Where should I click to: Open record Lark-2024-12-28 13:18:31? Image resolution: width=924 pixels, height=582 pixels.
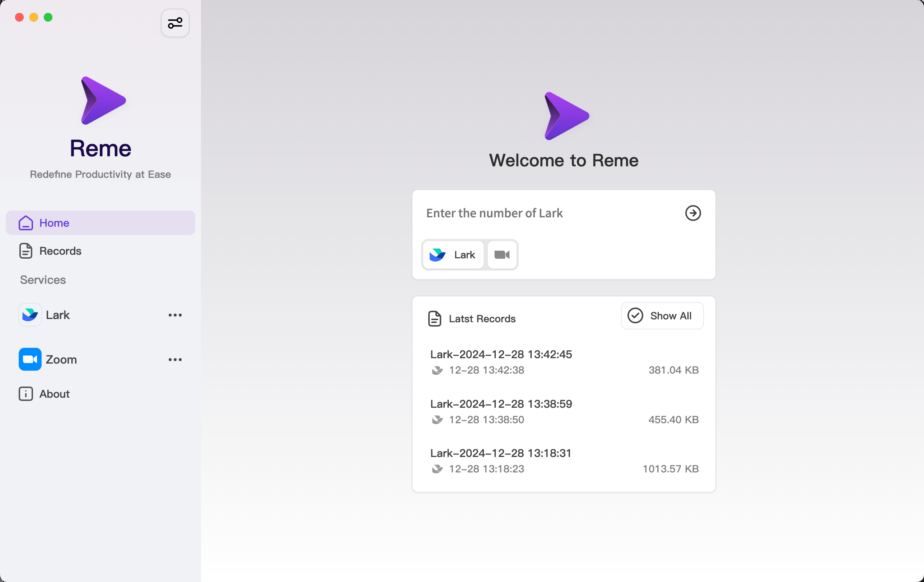(501, 453)
